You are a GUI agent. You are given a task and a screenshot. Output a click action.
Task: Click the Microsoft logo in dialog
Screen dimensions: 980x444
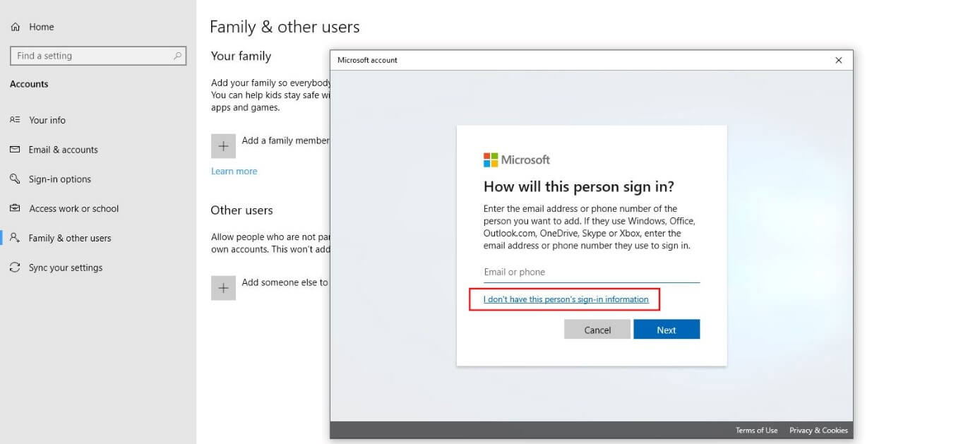coord(491,160)
